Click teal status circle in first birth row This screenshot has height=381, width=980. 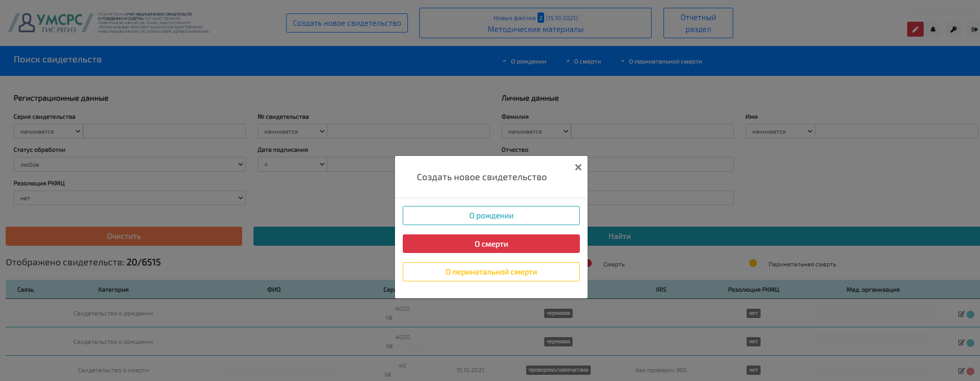[970, 314]
